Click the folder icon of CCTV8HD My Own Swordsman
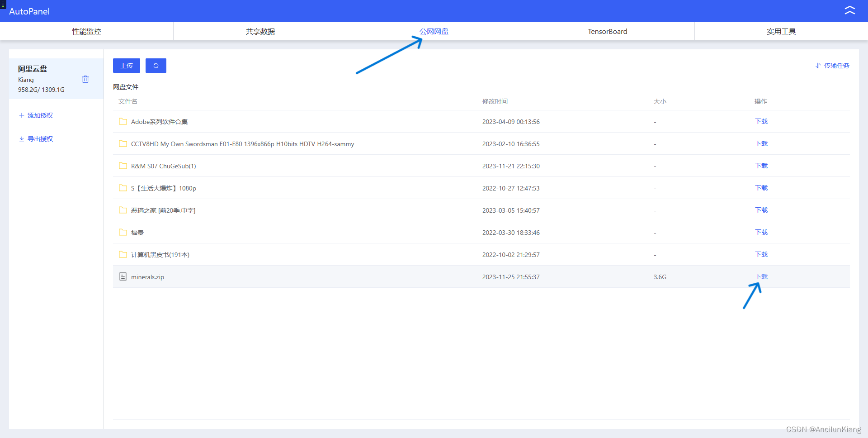 (x=123, y=143)
